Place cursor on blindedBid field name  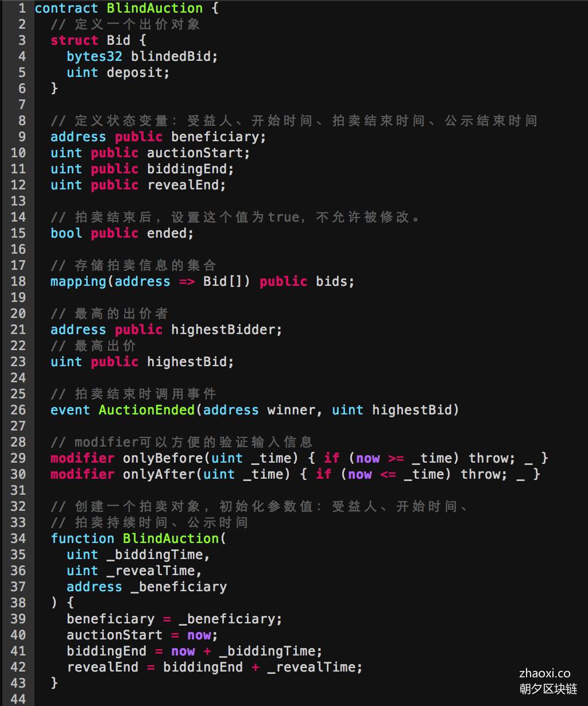(x=175, y=56)
